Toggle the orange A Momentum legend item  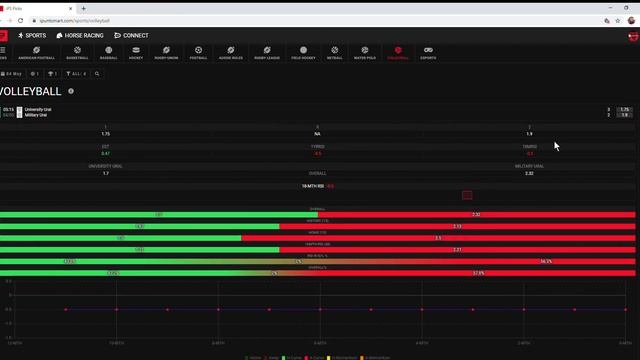click(375, 358)
